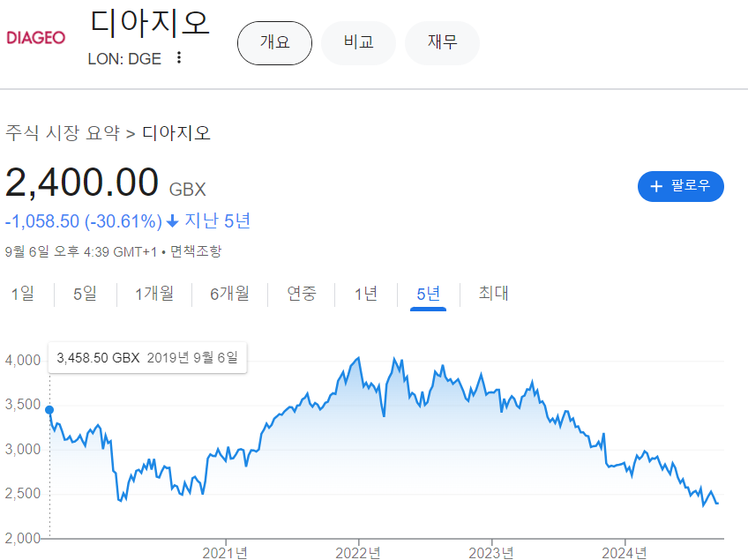Switch chart to 연중 range
This screenshot has width=748, height=560.
pyautogui.click(x=302, y=294)
